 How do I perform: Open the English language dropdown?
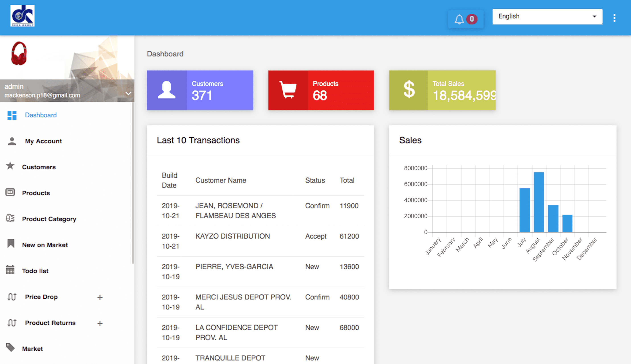pyautogui.click(x=547, y=16)
